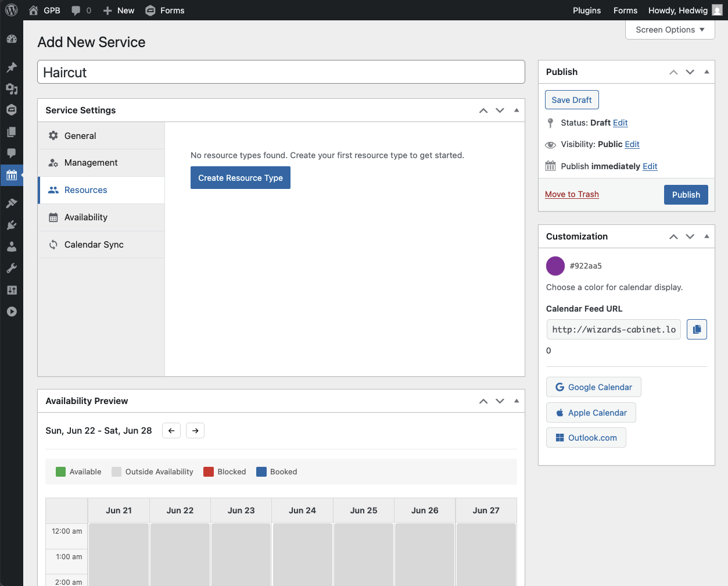The image size is (728, 586).
Task: Click the comments bubble in the admin bar
Action: pos(76,10)
